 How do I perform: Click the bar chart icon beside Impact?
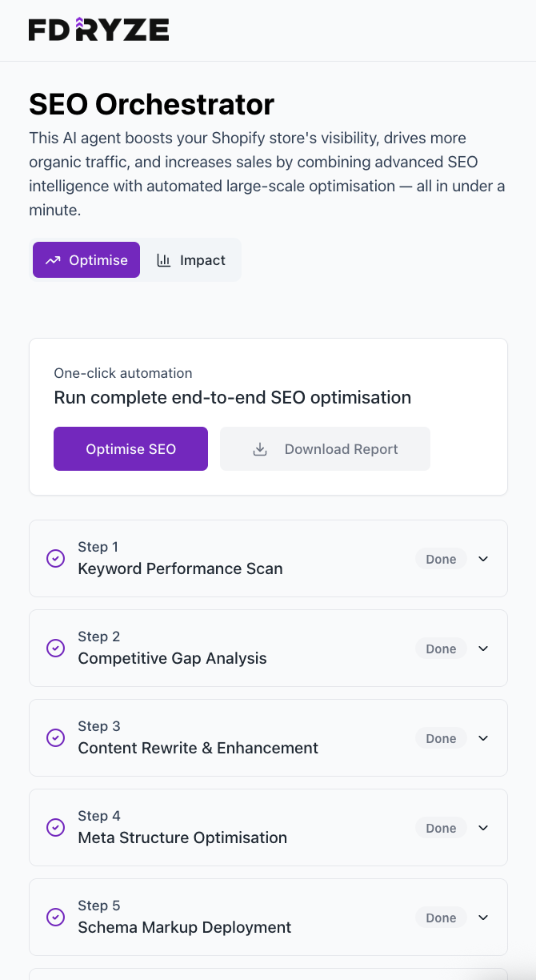[164, 260]
